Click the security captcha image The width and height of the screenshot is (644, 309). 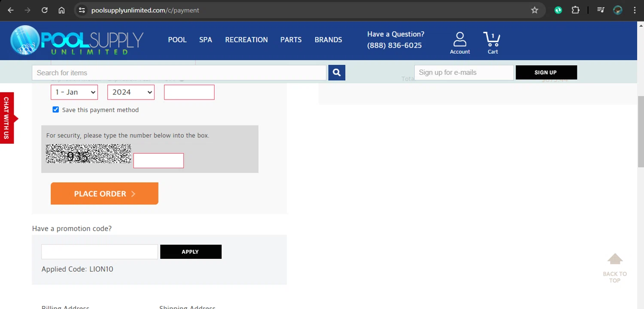click(x=88, y=154)
